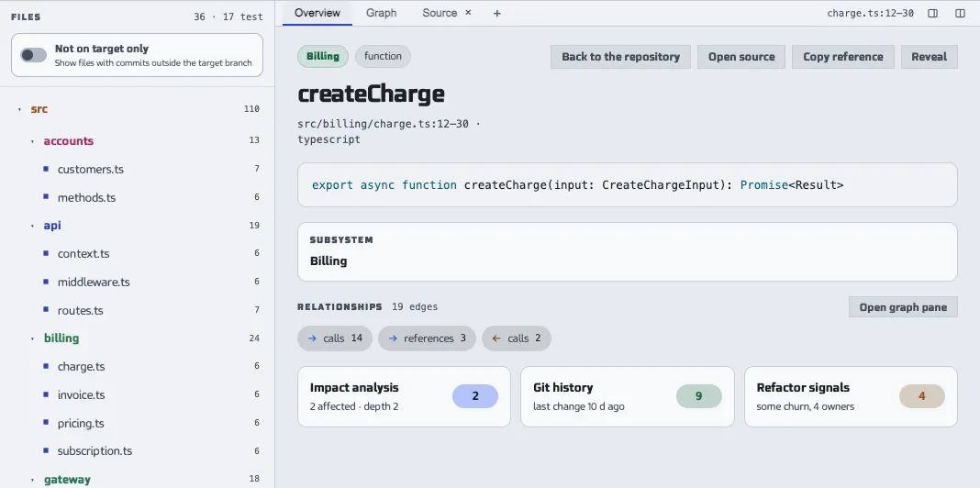Click the charge.ts:12–30 location label
This screenshot has height=488, width=980.
tap(870, 13)
